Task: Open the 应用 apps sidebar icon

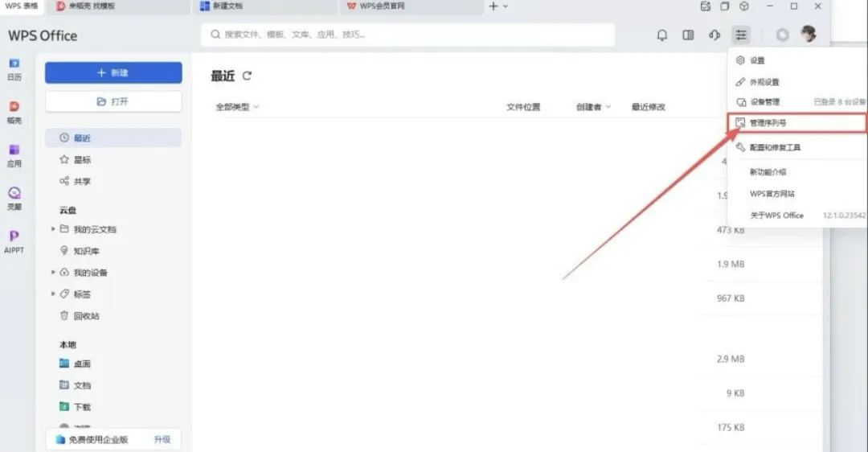Action: pyautogui.click(x=14, y=156)
